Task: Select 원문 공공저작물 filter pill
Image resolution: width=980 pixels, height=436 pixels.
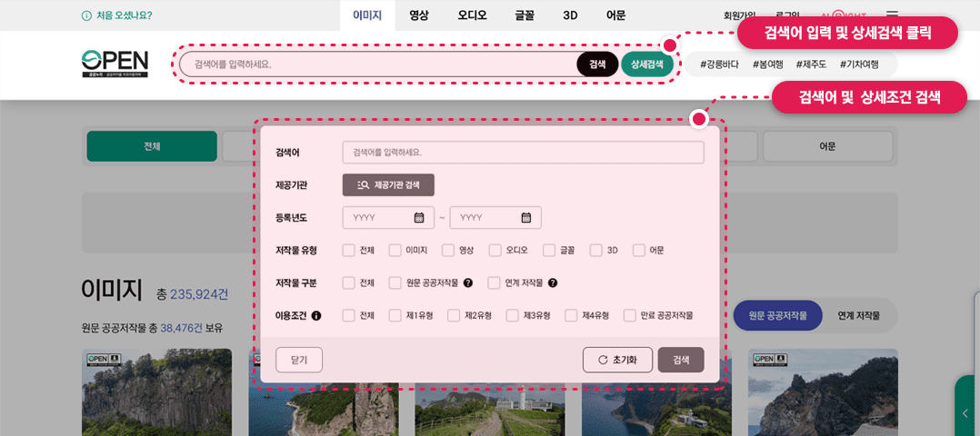Action: pyautogui.click(x=778, y=315)
